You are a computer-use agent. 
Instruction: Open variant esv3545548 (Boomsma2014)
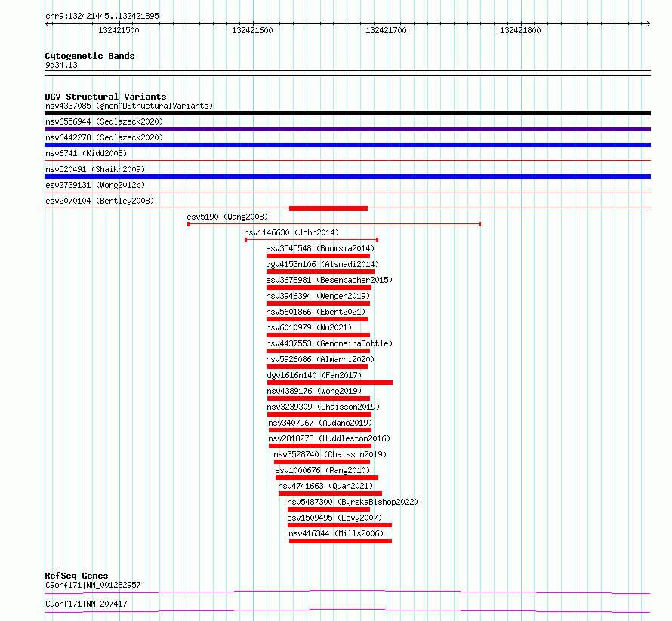coord(319,248)
